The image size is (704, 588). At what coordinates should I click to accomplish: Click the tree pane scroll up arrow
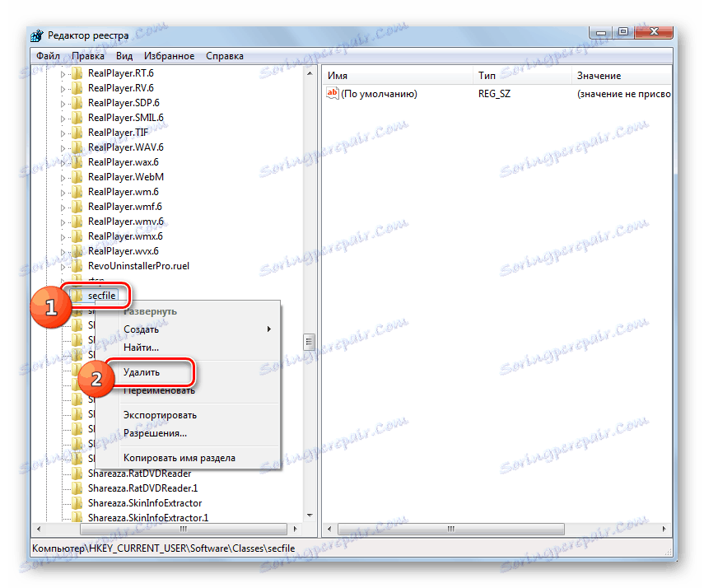point(310,73)
